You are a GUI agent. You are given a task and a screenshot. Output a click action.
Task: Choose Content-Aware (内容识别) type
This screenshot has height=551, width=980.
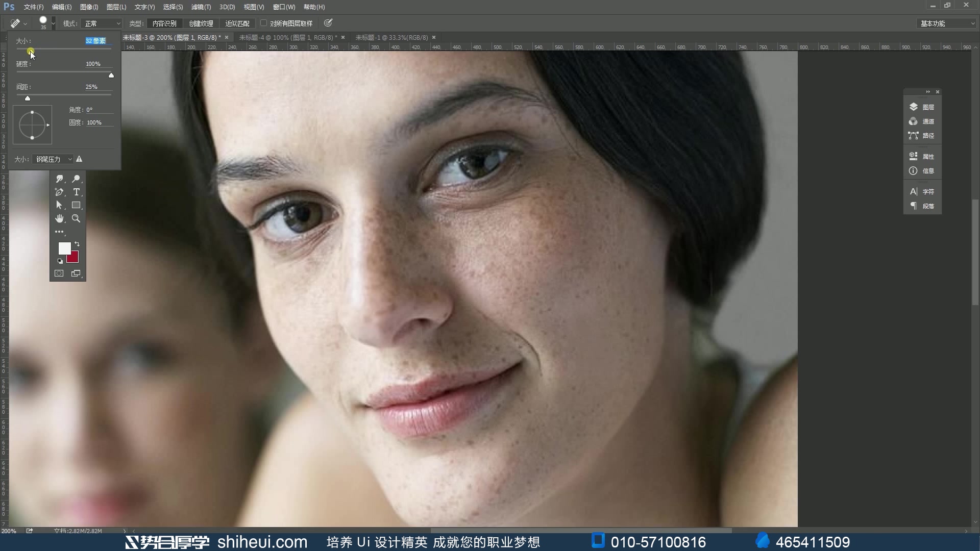[x=164, y=23]
